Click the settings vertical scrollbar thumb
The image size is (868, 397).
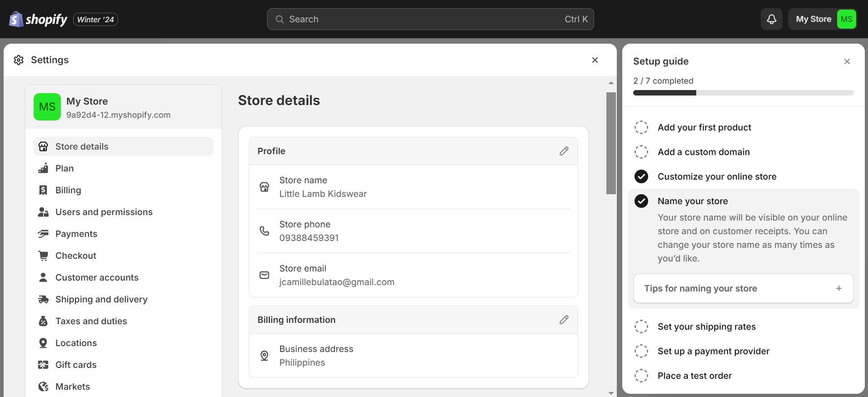pos(611,143)
